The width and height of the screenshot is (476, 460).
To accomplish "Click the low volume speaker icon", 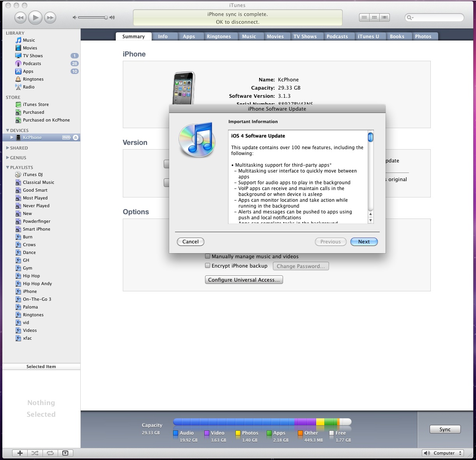I will click(x=74, y=18).
